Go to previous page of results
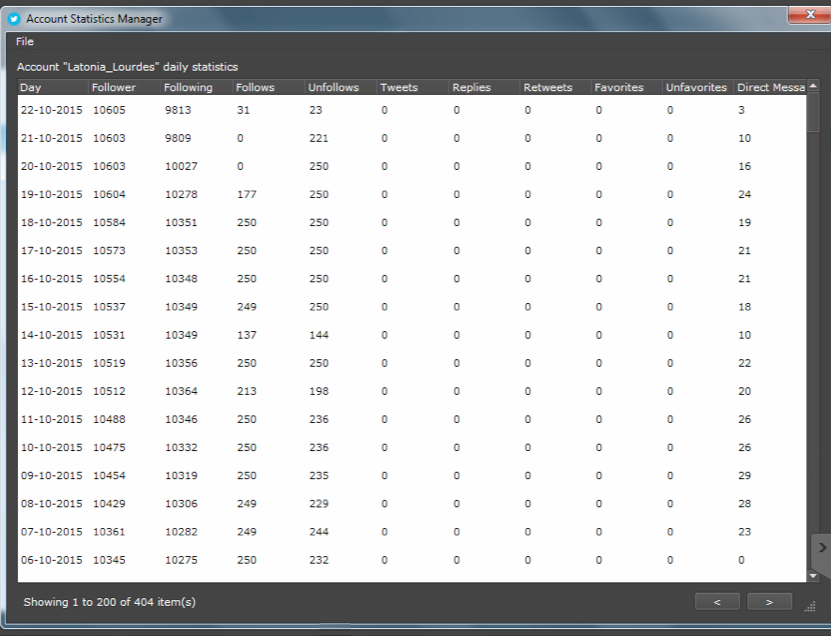This screenshot has width=831, height=636. coord(717,602)
